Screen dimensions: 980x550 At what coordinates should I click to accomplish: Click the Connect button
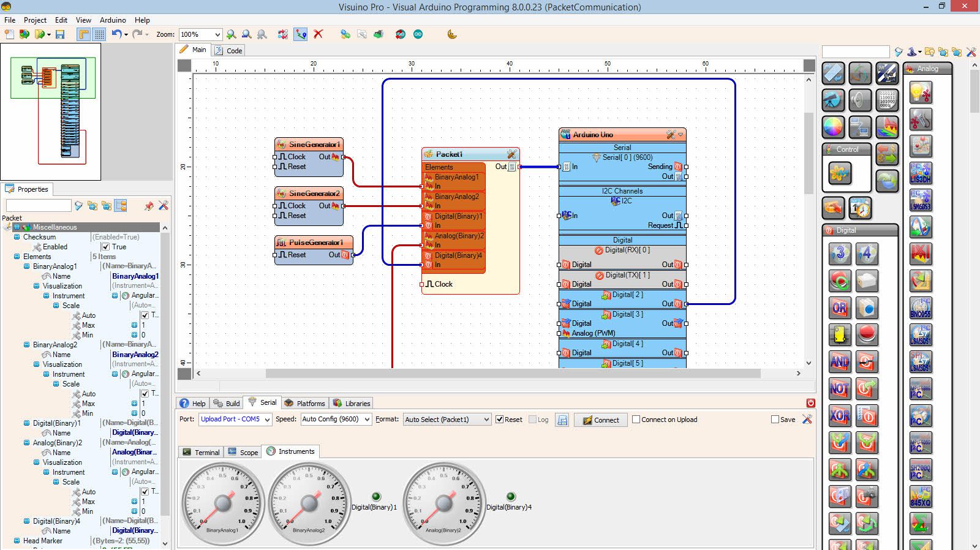tap(601, 420)
